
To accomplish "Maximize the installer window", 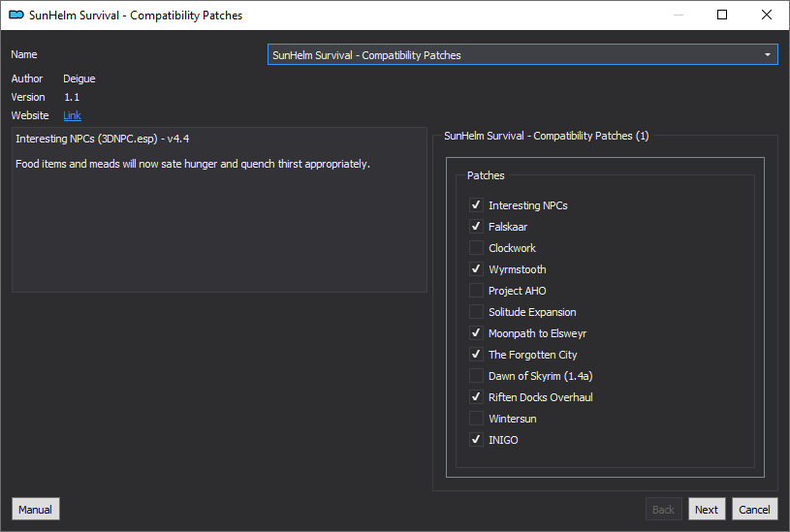I will click(722, 15).
